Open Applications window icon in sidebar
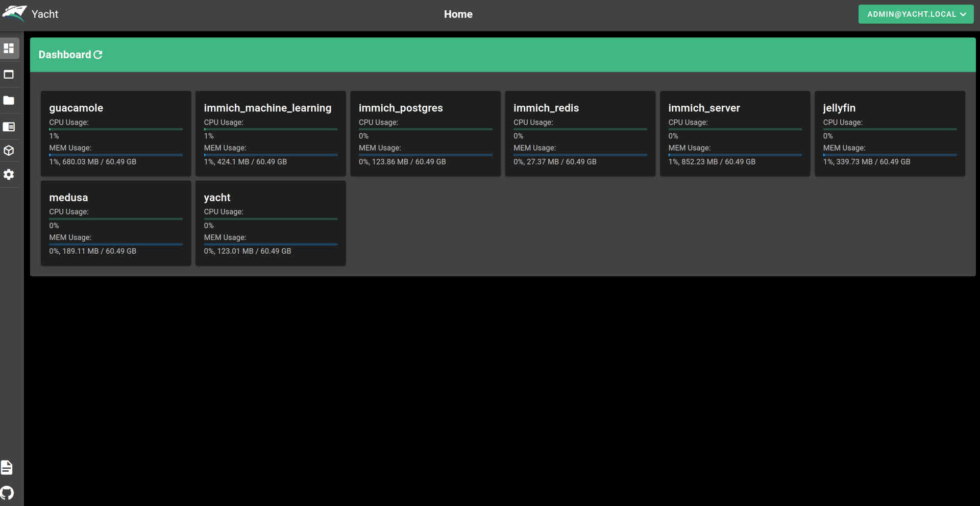Screen dimensions: 980x506 [9, 75]
